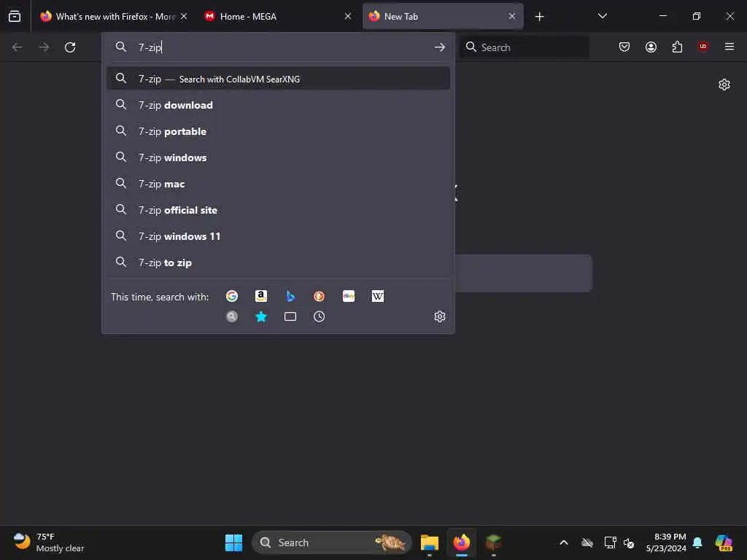Close the Home - MEGA tab
The image size is (747, 560).
pos(348,16)
